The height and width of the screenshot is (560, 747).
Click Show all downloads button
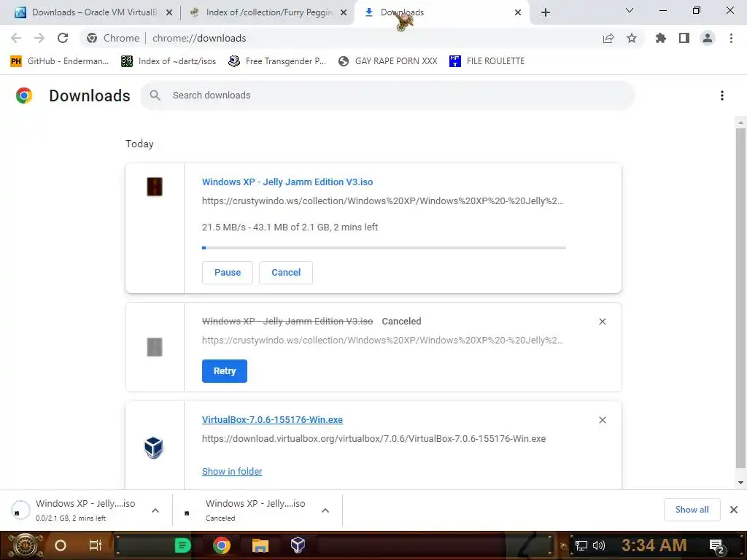pyautogui.click(x=692, y=510)
